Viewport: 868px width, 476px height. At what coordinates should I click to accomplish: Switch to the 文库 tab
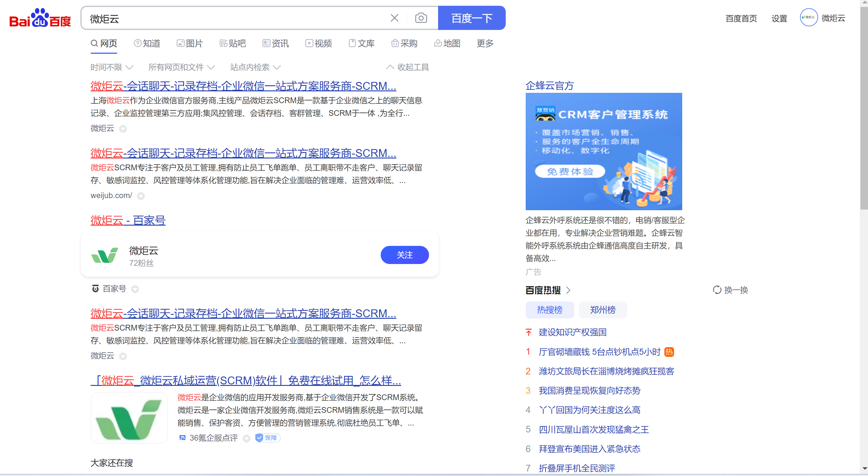tap(362, 44)
